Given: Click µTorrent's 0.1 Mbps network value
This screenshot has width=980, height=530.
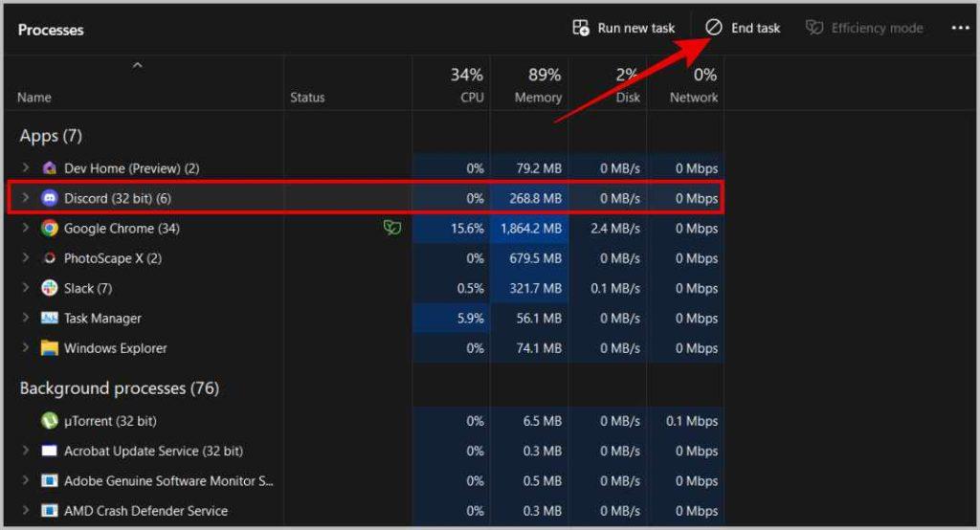Looking at the screenshot, I should pyautogui.click(x=692, y=421).
